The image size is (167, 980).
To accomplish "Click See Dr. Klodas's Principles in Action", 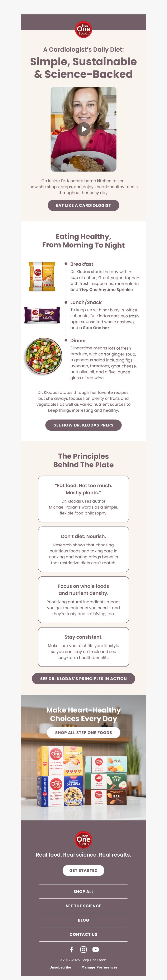I will tap(83, 678).
